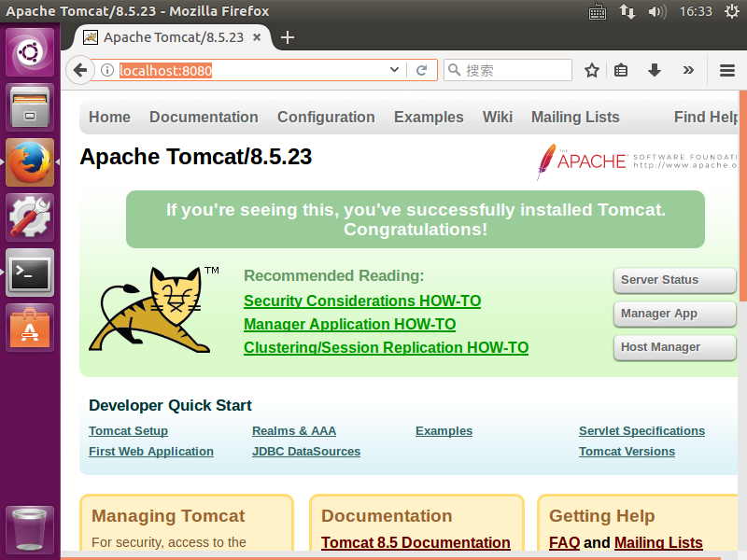Open the Configuration navigation item

(x=326, y=118)
